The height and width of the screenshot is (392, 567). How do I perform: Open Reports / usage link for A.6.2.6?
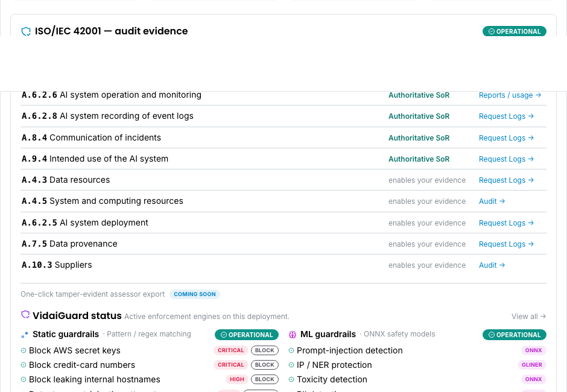pyautogui.click(x=510, y=95)
